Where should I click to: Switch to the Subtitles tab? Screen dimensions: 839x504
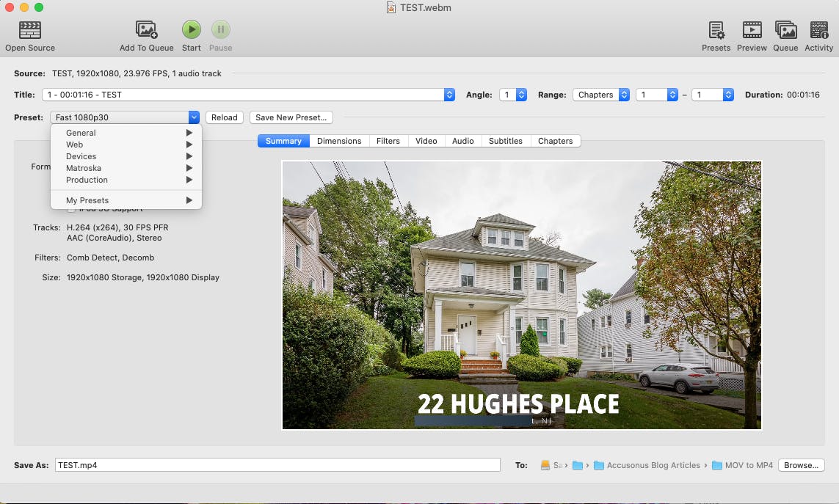coord(506,141)
